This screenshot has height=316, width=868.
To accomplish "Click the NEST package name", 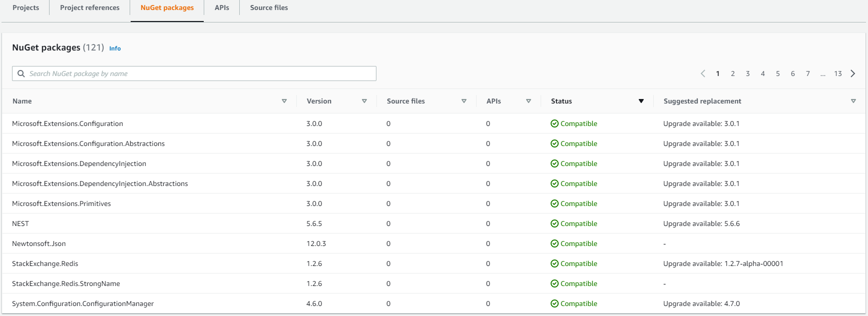I will (x=21, y=223).
